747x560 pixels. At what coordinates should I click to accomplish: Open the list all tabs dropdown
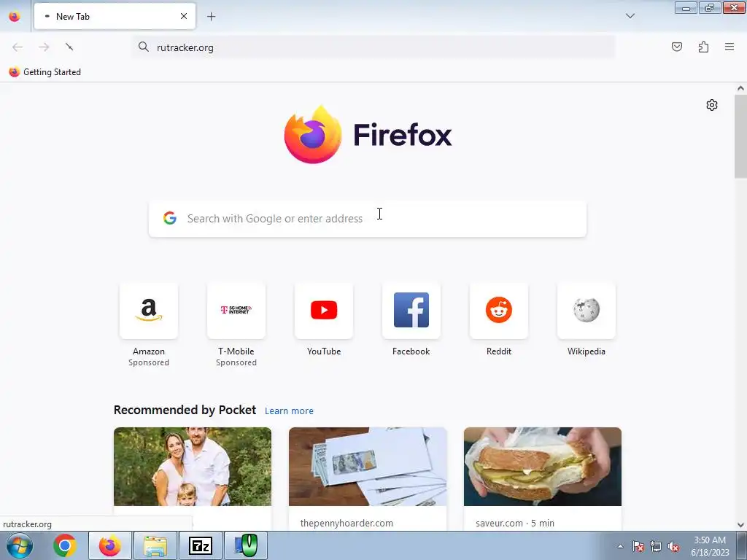point(630,16)
